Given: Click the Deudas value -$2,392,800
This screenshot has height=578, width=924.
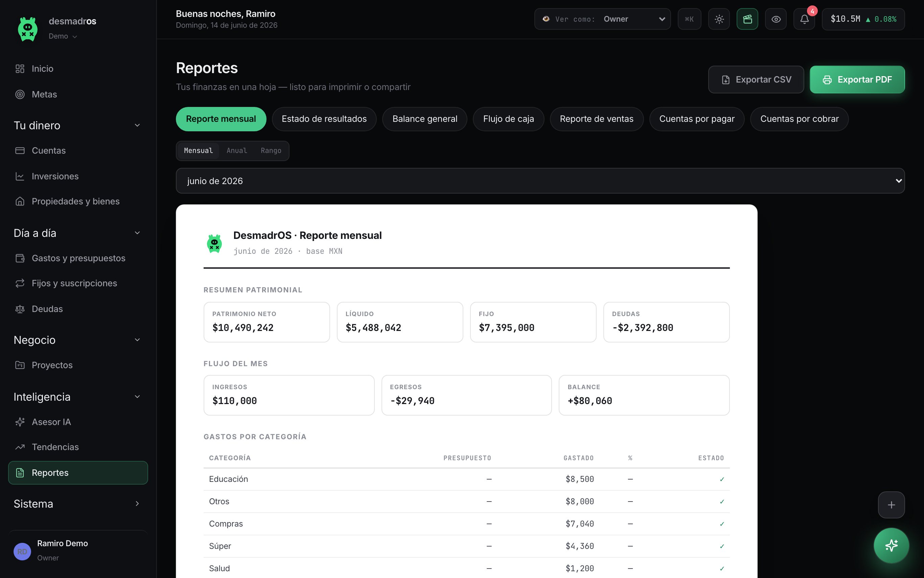Looking at the screenshot, I should [643, 328].
